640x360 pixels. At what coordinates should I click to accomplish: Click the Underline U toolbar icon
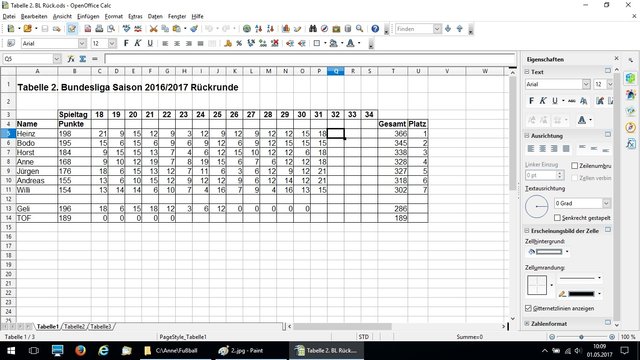[150, 43]
